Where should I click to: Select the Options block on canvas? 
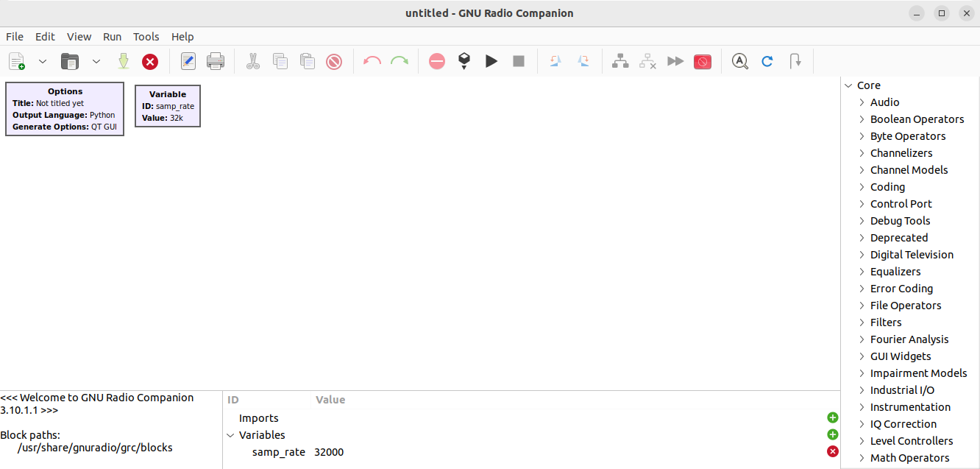65,109
